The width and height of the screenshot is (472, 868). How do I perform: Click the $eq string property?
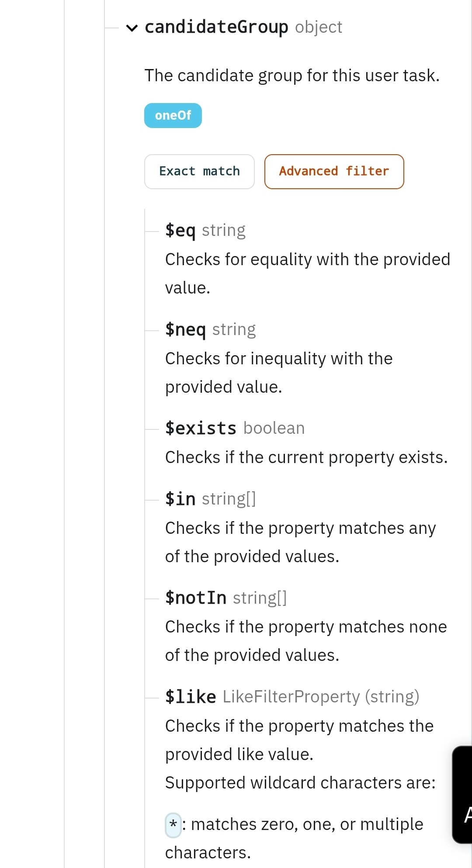coord(205,230)
